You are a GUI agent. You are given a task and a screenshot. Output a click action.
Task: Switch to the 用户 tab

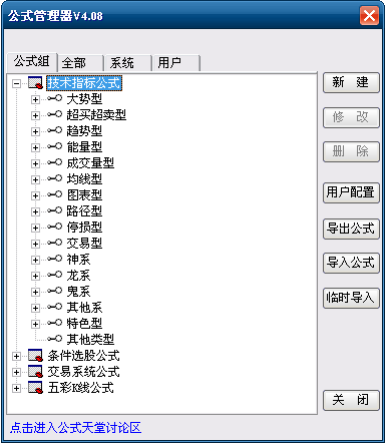pyautogui.click(x=176, y=63)
